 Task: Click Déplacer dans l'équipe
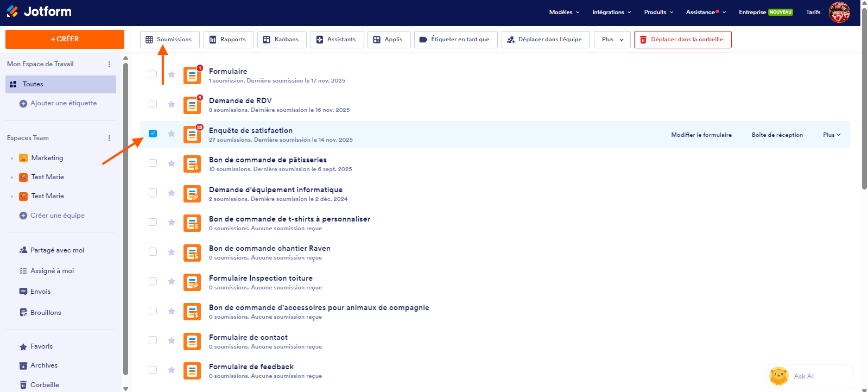click(x=546, y=40)
